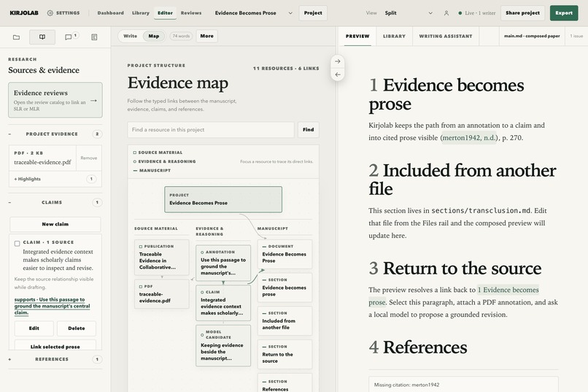The height and width of the screenshot is (392, 588).
Task: Click Link selected prose
Action: (55, 346)
